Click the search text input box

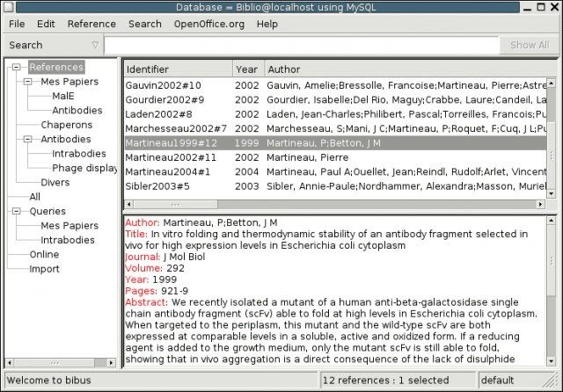click(x=302, y=45)
